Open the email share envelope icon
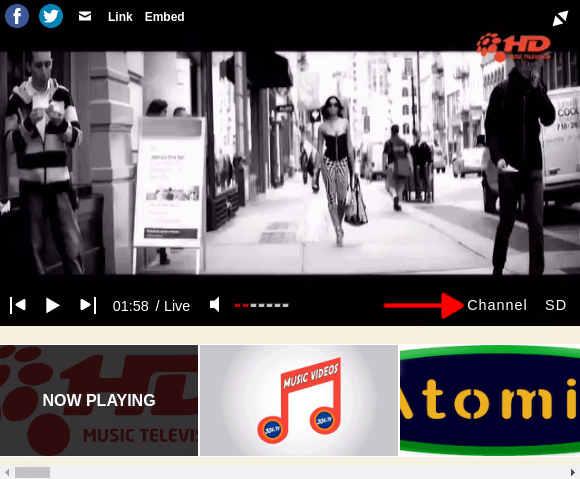Screen dimensions: 580x479 pos(85,16)
